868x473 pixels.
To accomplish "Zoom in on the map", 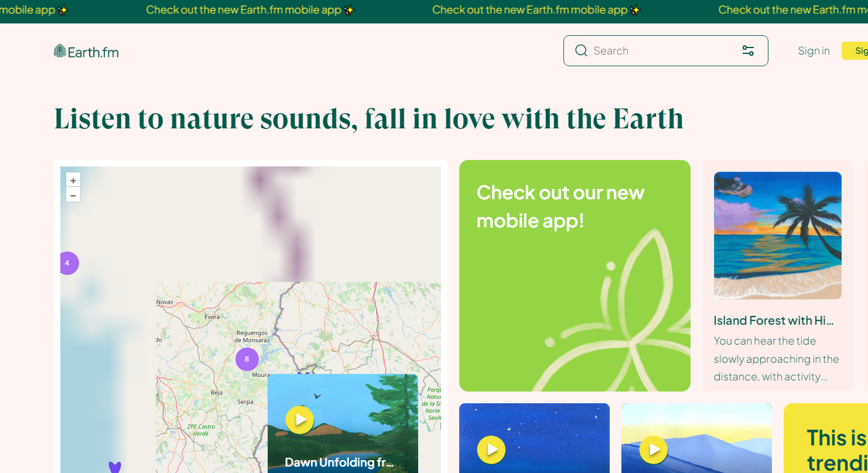I will [x=73, y=181].
